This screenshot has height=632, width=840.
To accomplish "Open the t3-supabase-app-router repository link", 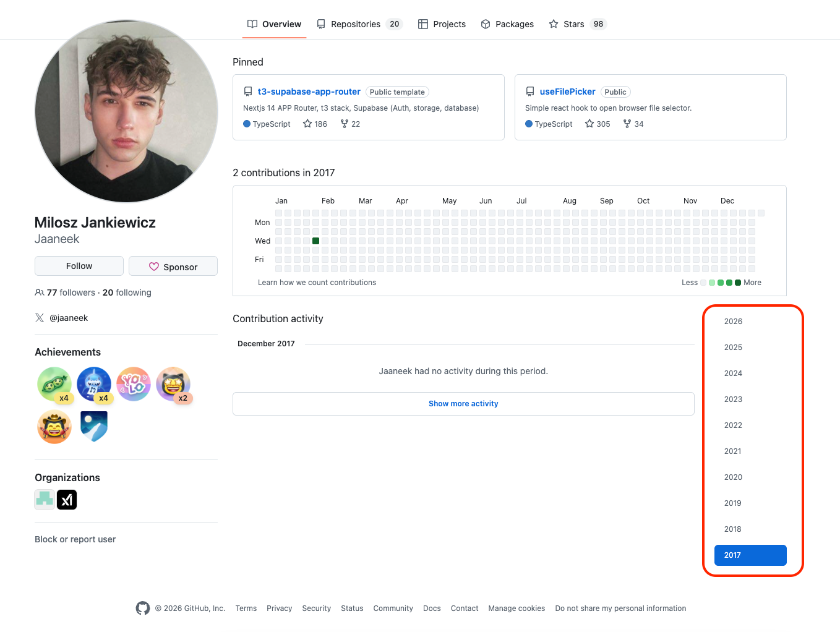I will (x=309, y=92).
